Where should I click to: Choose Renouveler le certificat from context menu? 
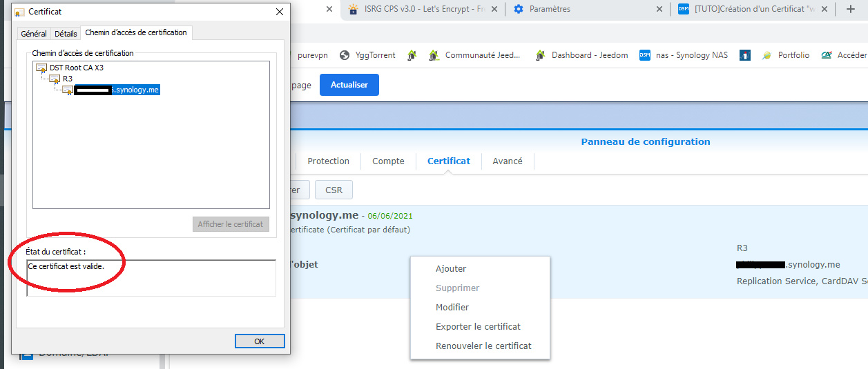pyautogui.click(x=483, y=346)
